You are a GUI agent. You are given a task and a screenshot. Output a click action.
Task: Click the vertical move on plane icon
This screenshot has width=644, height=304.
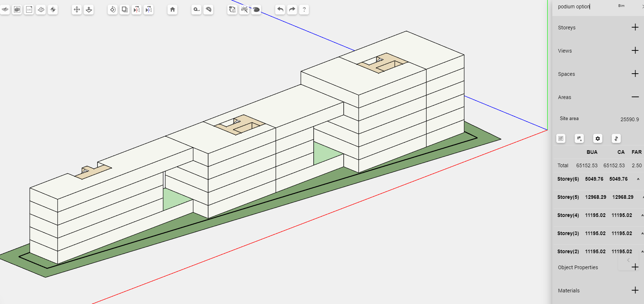pos(89,9)
